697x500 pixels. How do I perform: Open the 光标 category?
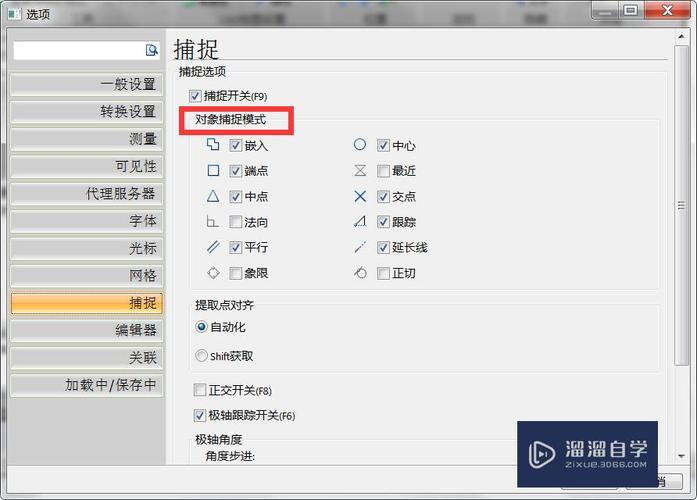click(87, 248)
